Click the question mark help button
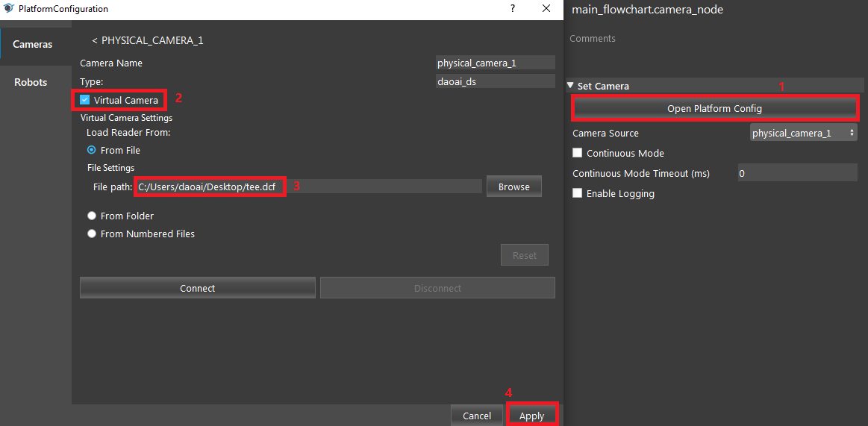Screen dimensions: 868x426 513,8
